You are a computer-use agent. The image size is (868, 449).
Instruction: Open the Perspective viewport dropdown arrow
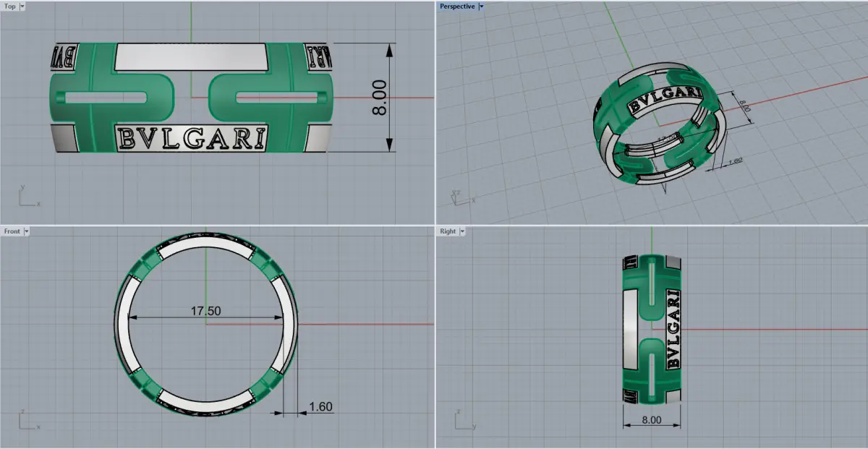pos(481,6)
